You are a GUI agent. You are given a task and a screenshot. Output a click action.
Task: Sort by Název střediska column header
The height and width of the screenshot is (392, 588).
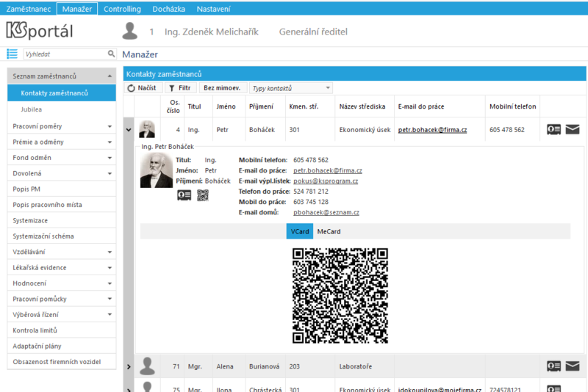click(x=364, y=106)
